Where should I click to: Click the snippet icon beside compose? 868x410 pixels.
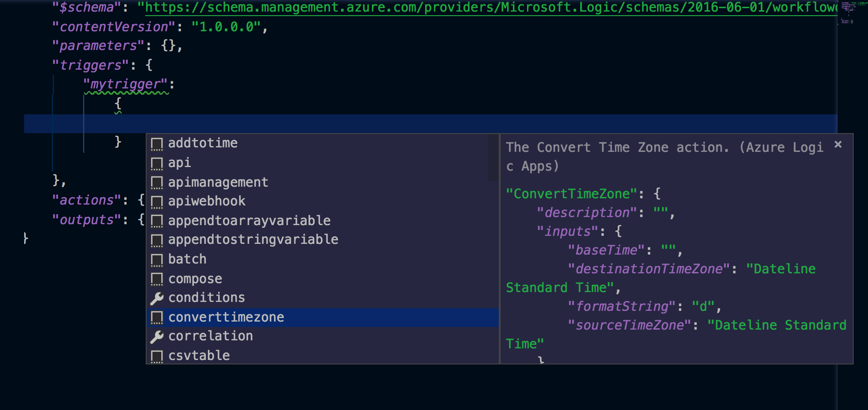[x=157, y=279]
